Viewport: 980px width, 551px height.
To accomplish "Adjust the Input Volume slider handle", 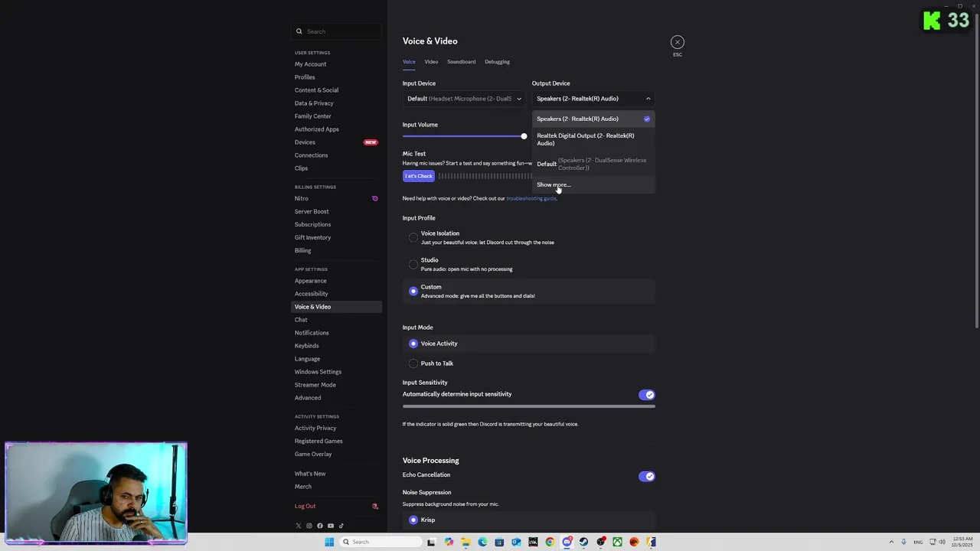I will (524, 136).
